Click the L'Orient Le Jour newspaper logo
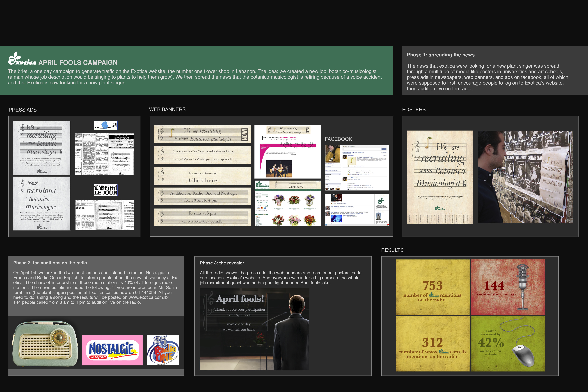The width and height of the screenshot is (588, 392). [x=105, y=190]
